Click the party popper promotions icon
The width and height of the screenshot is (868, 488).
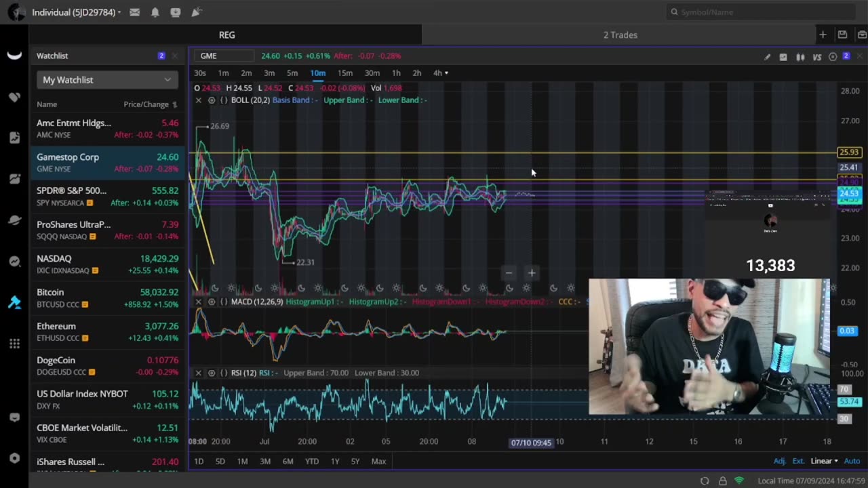pyautogui.click(x=196, y=12)
